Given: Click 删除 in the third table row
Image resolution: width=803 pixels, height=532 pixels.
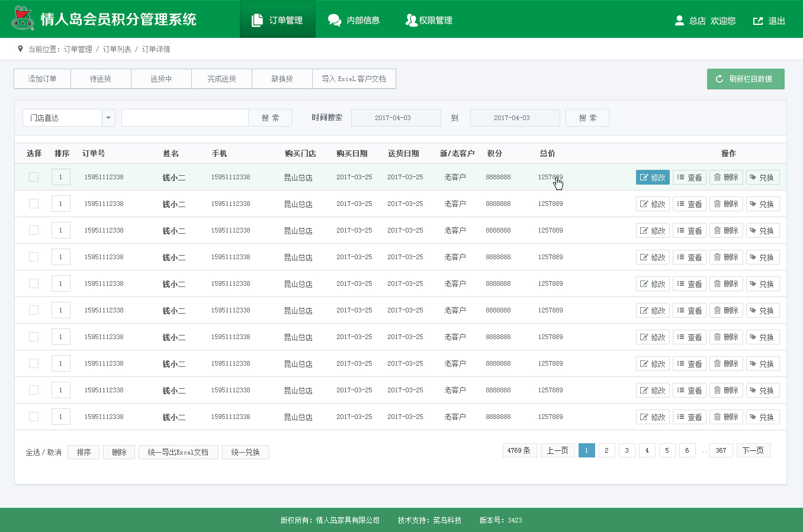Looking at the screenshot, I should tap(726, 231).
